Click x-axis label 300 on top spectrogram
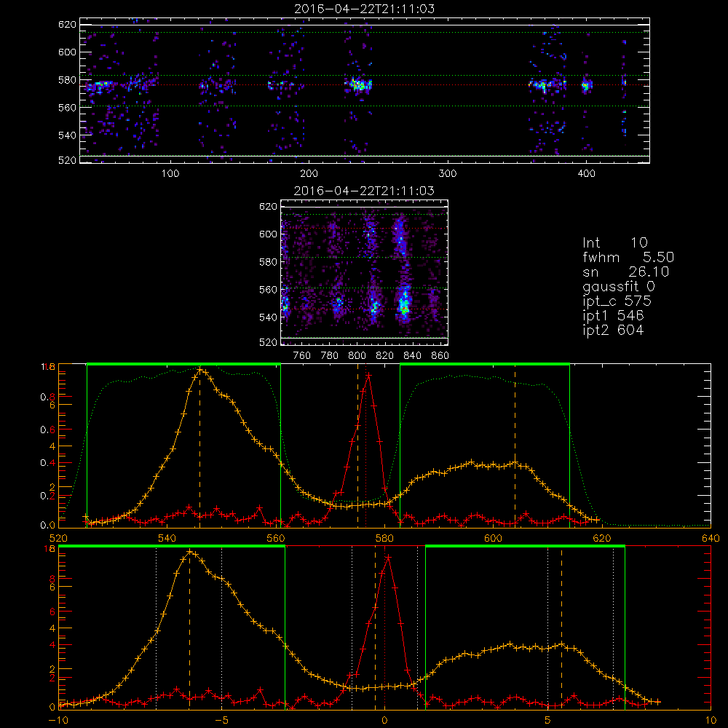728x728 pixels. [448, 174]
